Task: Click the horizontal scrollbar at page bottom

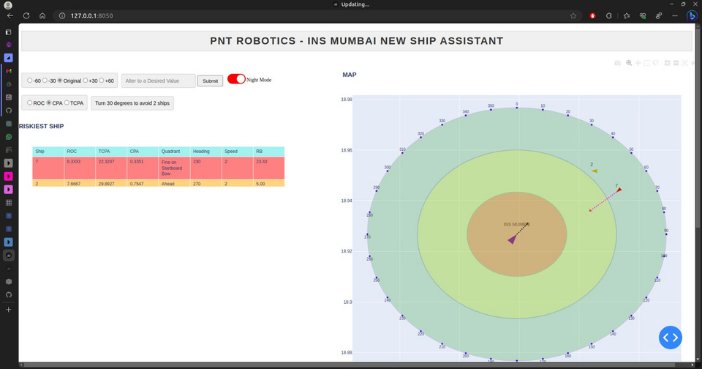Action: tap(350, 365)
